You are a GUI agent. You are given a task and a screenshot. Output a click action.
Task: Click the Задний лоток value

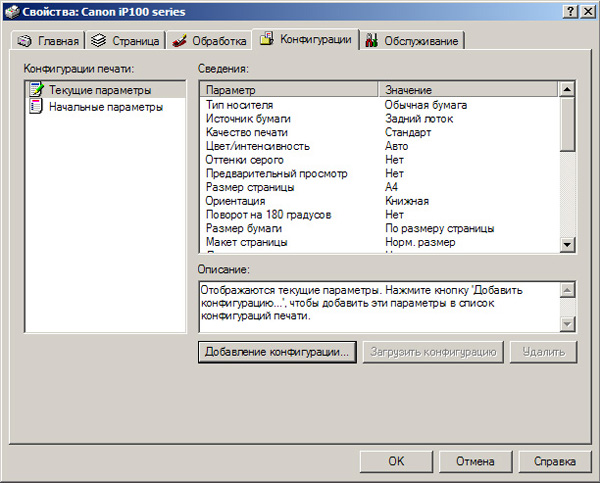coord(419,119)
